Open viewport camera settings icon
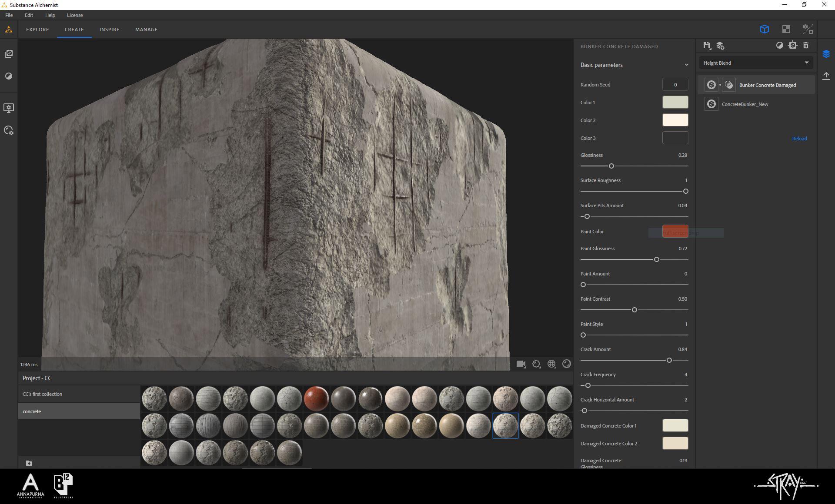This screenshot has height=504, width=835. (x=521, y=364)
